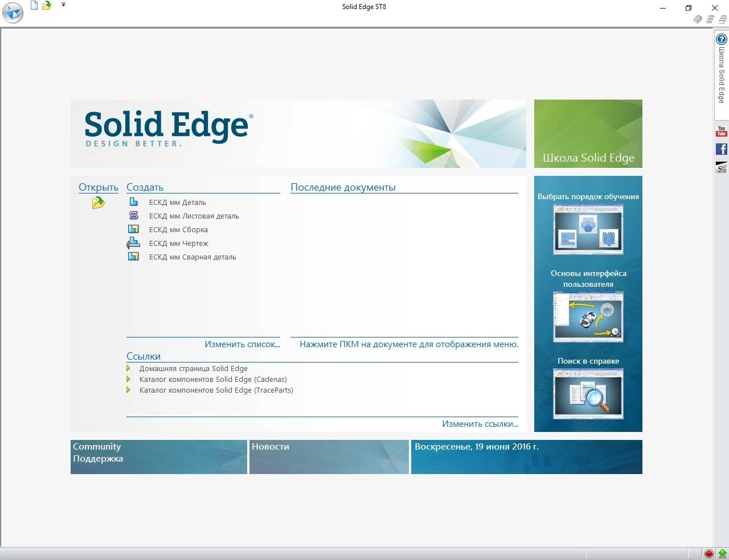Click the green upload arrow in status bar
Image resolution: width=729 pixels, height=560 pixels.
click(x=722, y=554)
